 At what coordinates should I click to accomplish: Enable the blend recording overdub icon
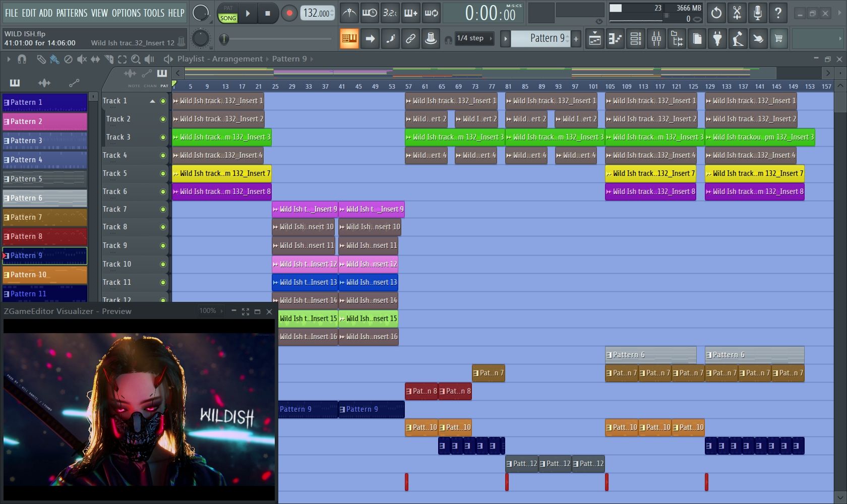coord(411,13)
